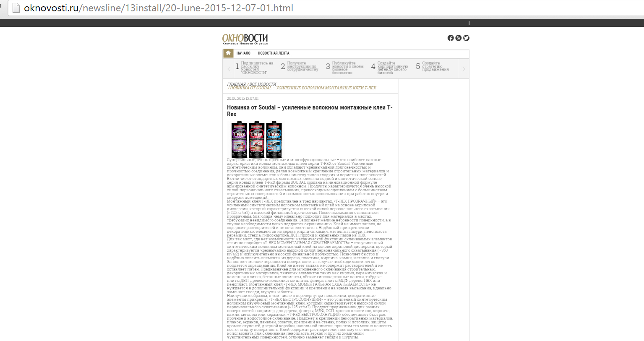Click the ОКНОВОСТИ site logo

(245, 39)
